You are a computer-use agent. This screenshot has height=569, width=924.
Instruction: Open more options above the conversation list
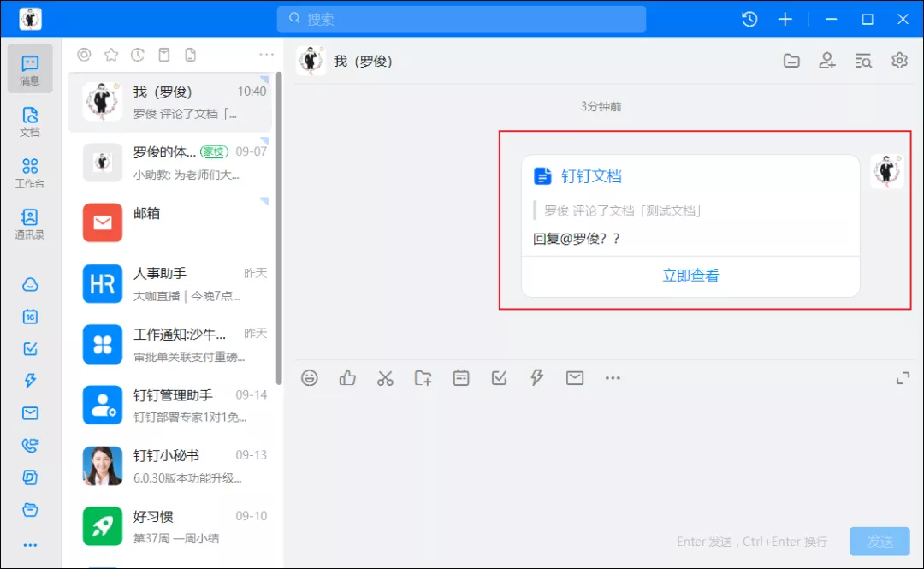click(266, 54)
